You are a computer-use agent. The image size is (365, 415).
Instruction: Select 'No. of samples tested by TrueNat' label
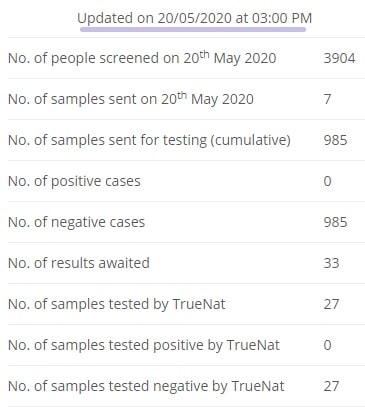click(117, 304)
